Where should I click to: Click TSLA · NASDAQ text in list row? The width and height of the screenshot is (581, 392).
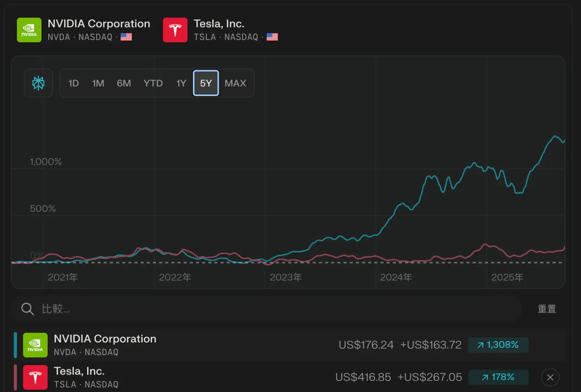[86, 384]
